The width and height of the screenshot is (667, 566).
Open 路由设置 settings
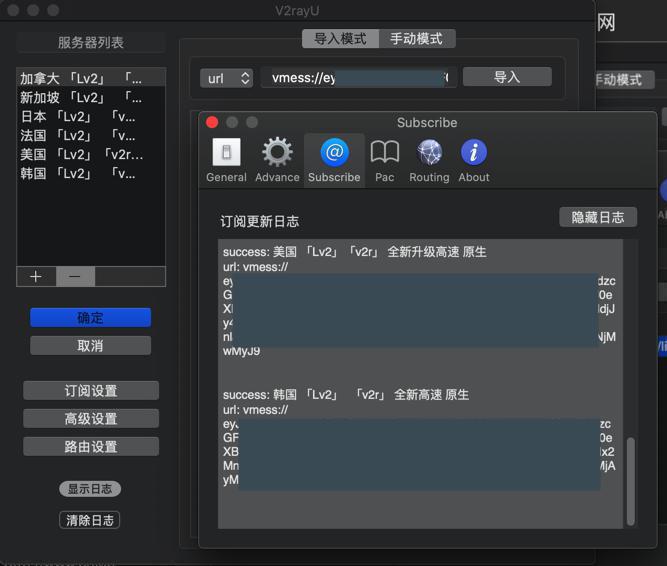[91, 447]
